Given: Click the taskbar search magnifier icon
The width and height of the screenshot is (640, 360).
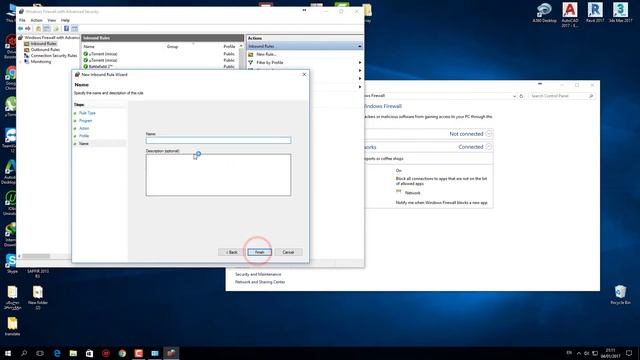Looking at the screenshot, I should [x=24, y=353].
